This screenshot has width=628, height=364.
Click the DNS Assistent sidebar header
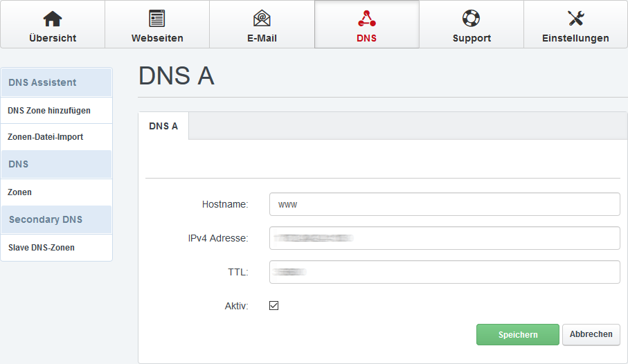click(x=43, y=82)
